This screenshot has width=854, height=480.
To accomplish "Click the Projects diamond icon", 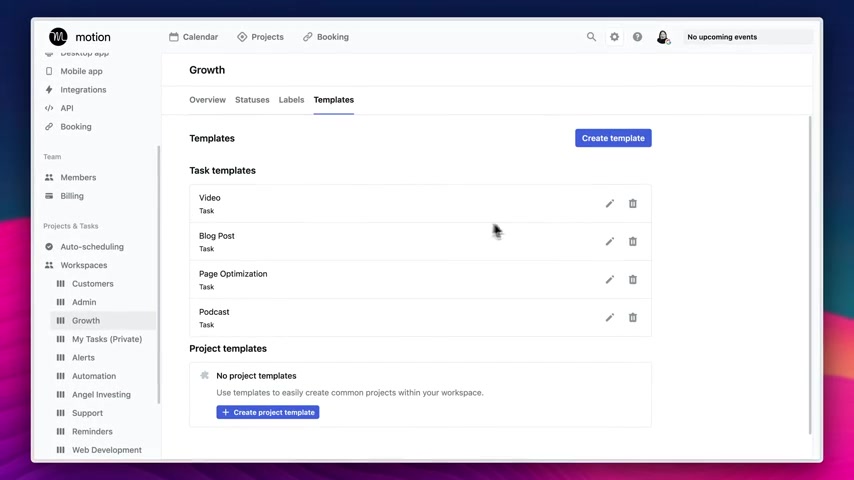I will click(242, 37).
